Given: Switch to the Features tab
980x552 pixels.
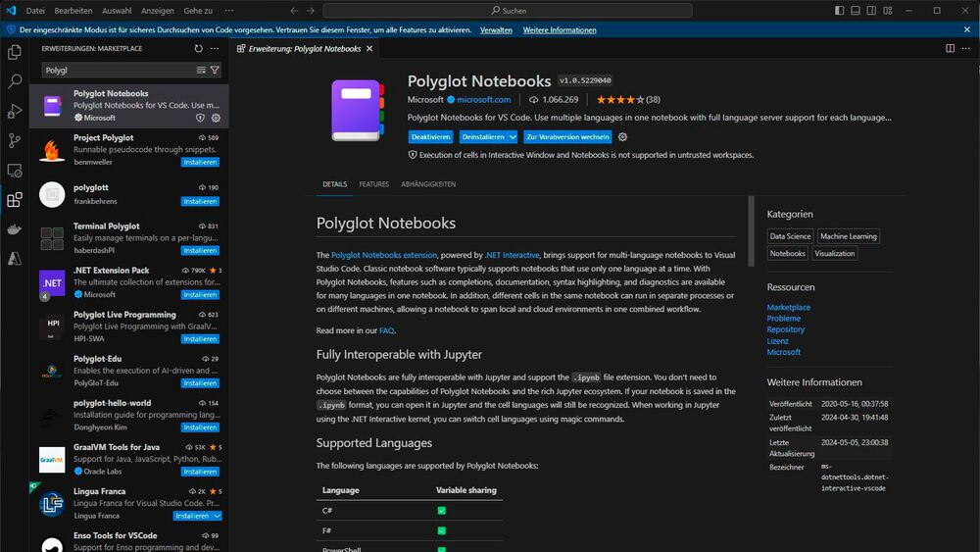Looking at the screenshot, I should (373, 184).
